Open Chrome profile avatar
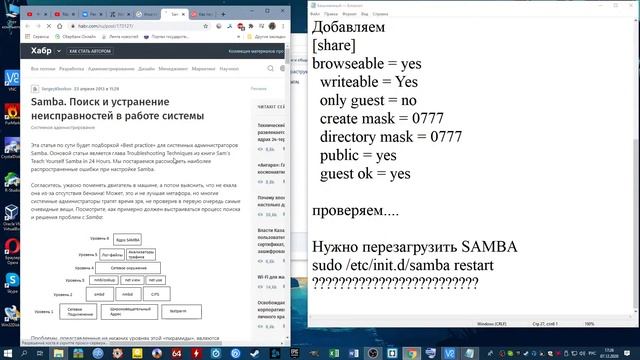Viewport: 640px width, 360px height. [x=272, y=26]
